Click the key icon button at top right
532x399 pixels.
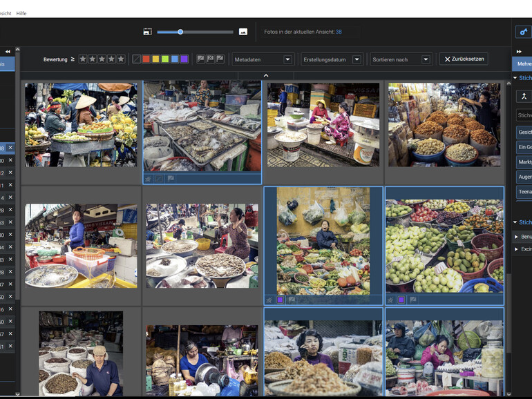(524, 32)
